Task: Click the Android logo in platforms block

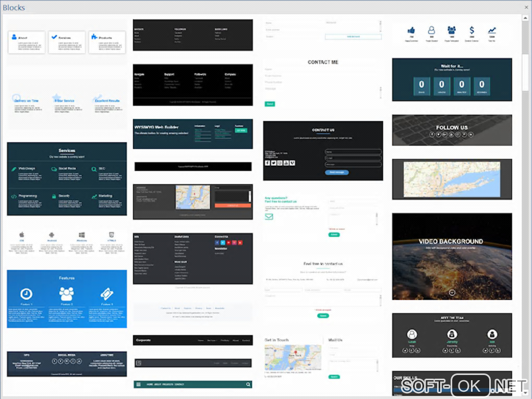Action: [52, 235]
